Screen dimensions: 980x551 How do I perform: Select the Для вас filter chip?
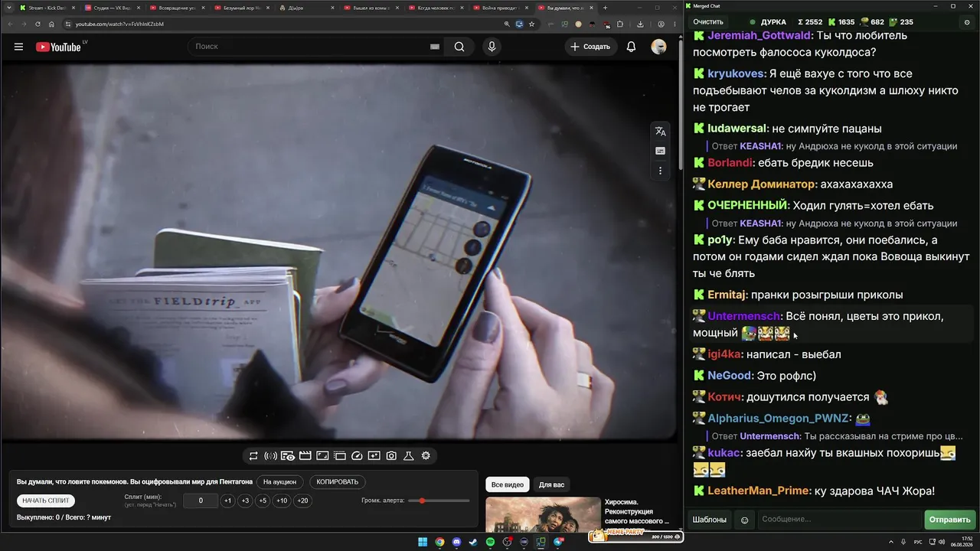[x=551, y=485]
